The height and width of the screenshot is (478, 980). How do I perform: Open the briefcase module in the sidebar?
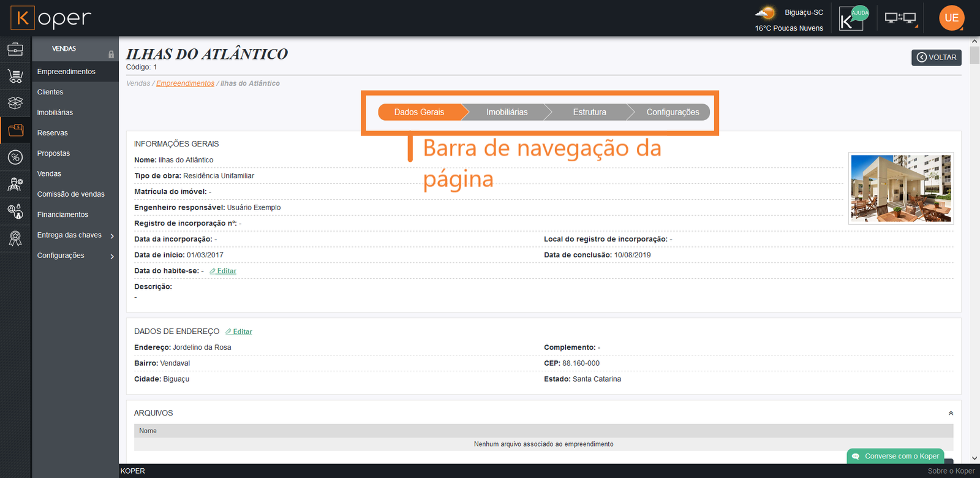15,49
